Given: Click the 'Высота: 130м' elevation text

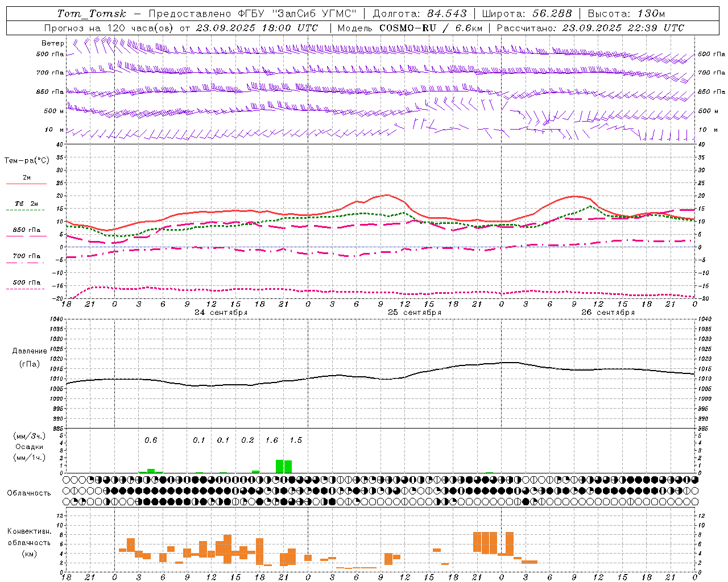Looking at the screenshot, I should 626,14.
